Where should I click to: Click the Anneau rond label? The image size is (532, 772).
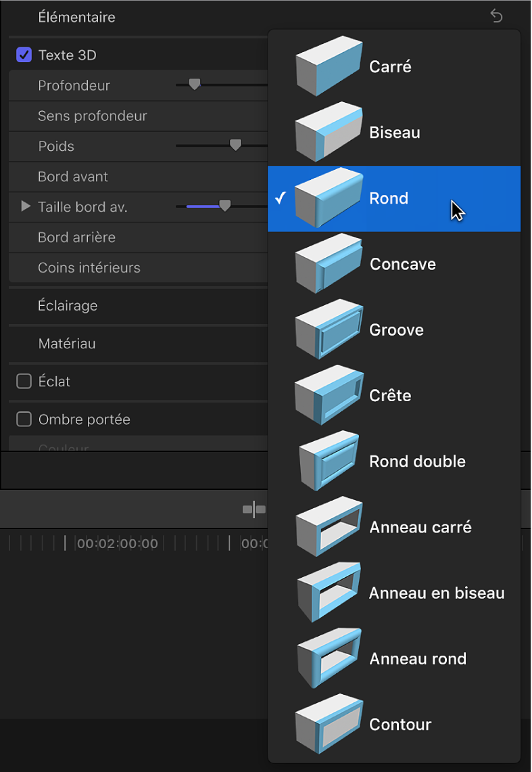[x=418, y=659]
